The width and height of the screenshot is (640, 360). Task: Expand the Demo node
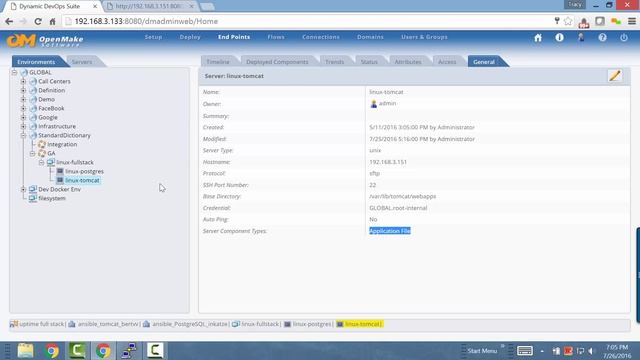coord(23,99)
